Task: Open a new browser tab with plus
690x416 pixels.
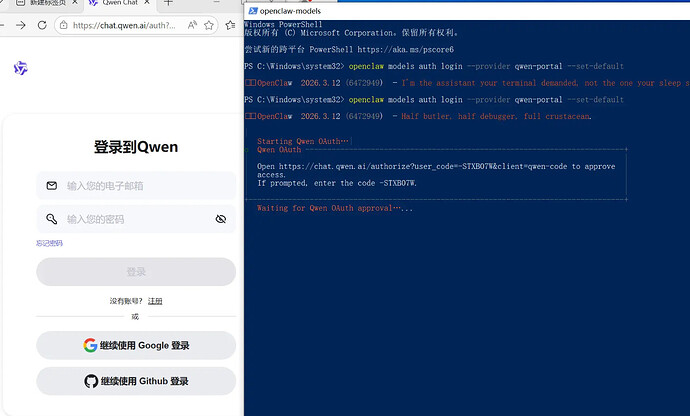Action: [x=168, y=3]
